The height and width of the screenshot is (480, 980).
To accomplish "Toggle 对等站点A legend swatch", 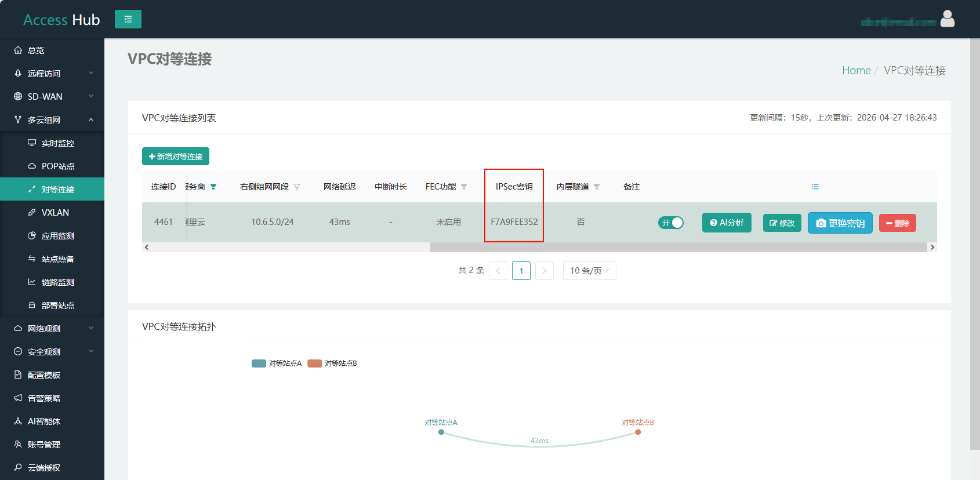I will [259, 363].
